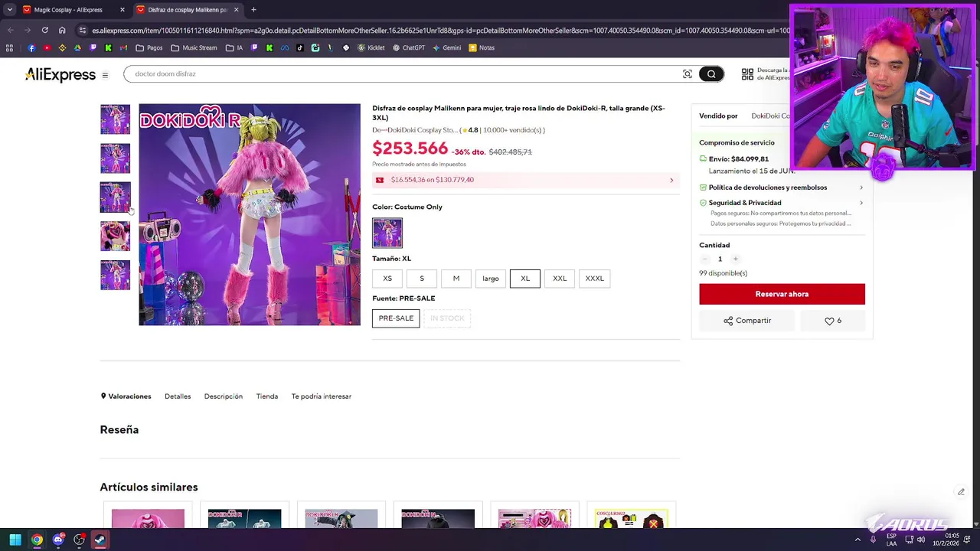Navigate back in the browser

point(10,30)
